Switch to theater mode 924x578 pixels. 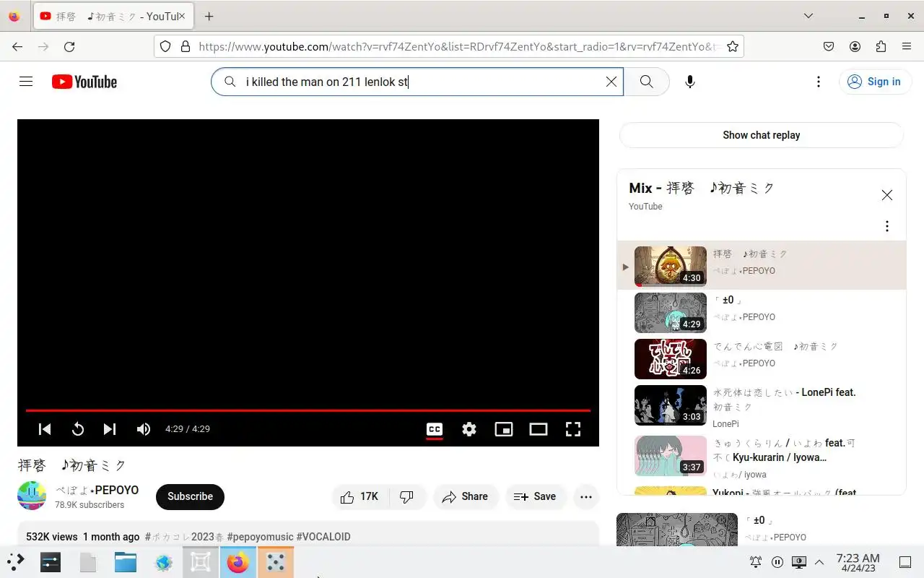tap(539, 429)
